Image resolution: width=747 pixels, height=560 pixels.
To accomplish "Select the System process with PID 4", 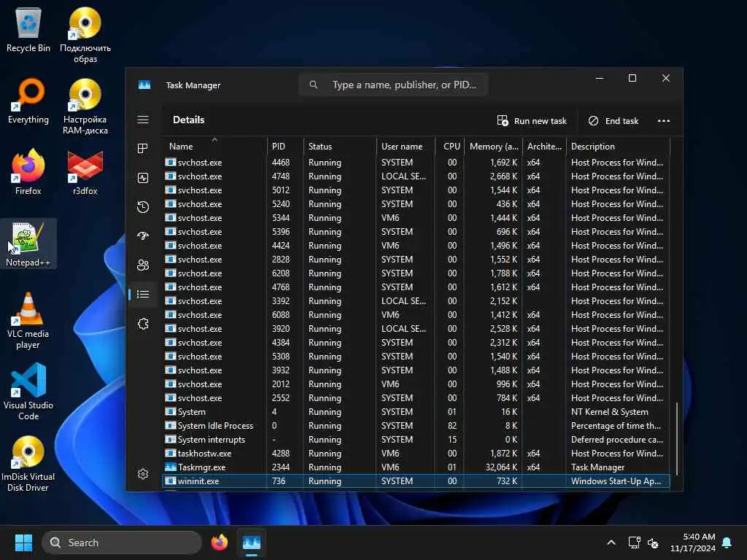I will pos(416,412).
